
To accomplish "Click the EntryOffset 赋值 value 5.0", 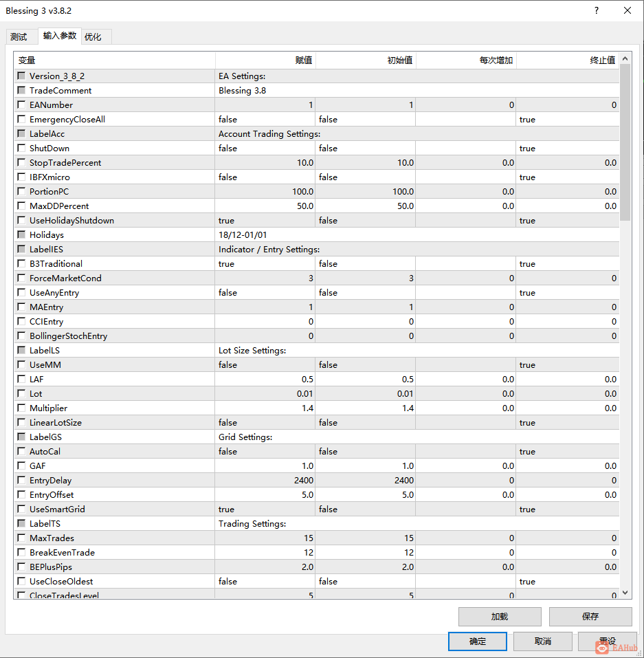I will coord(307,495).
